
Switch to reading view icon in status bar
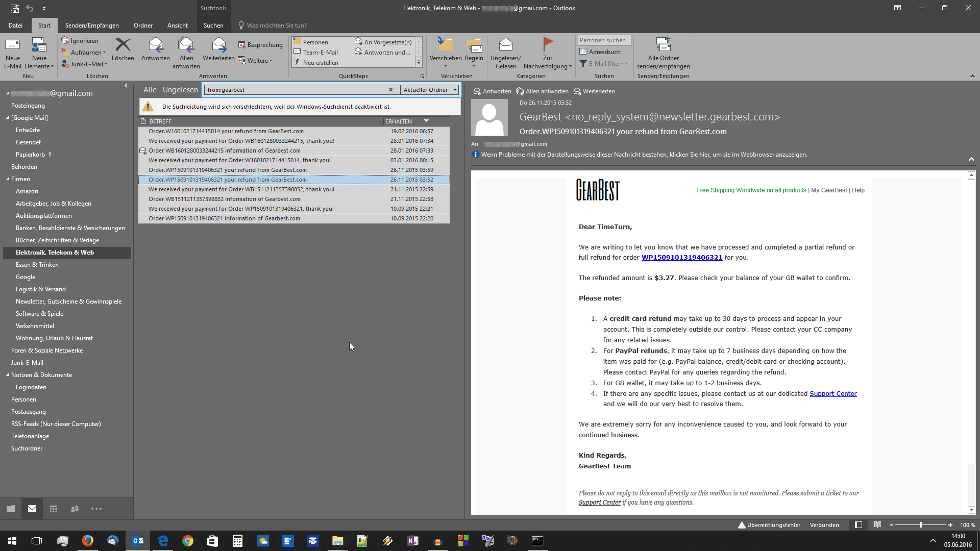click(877, 525)
